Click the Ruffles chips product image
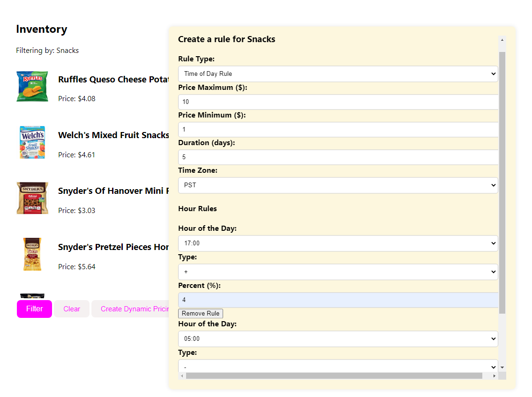The height and width of the screenshot is (397, 532). [32, 87]
